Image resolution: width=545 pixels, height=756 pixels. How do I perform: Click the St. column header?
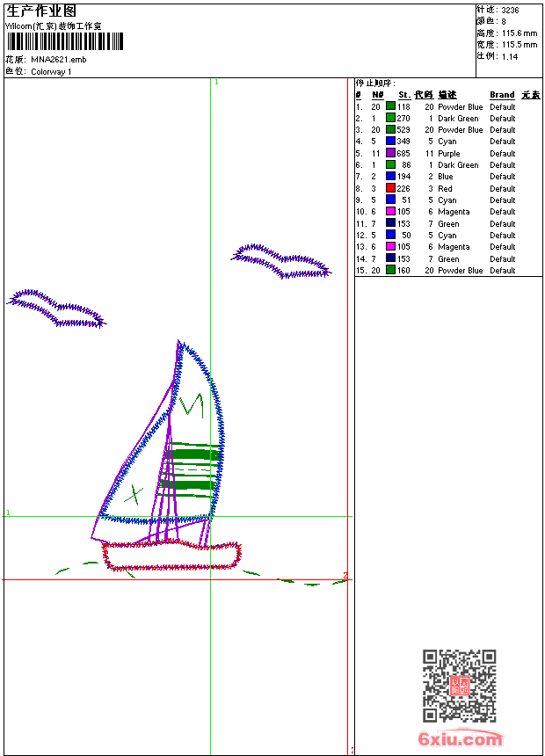pos(403,95)
